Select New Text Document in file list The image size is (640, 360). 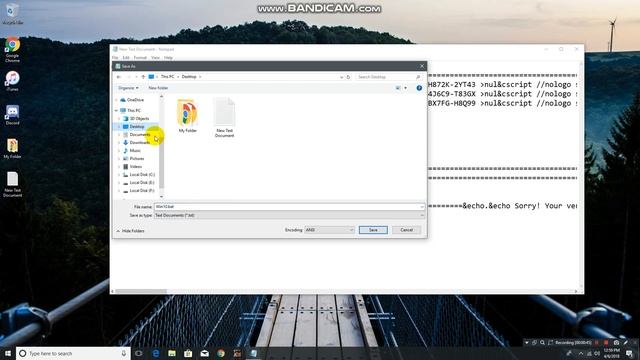pyautogui.click(x=224, y=118)
